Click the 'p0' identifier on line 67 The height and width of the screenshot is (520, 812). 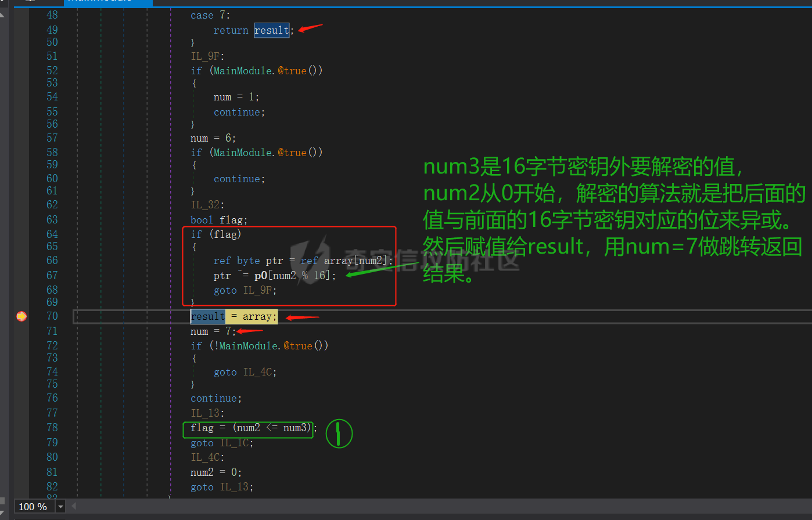pos(260,275)
